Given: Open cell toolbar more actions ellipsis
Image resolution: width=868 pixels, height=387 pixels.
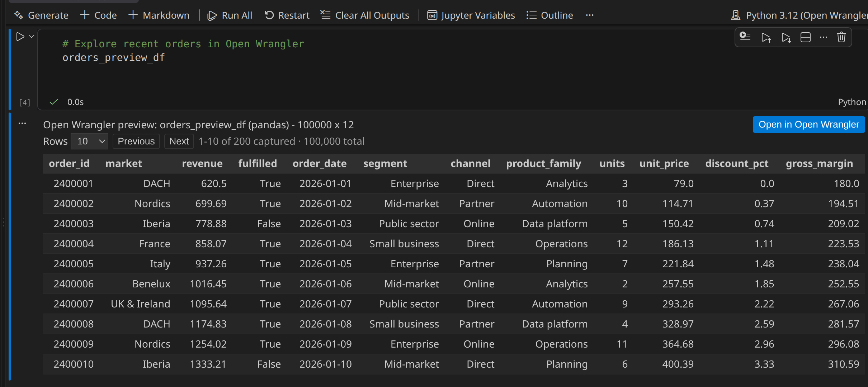Looking at the screenshot, I should 824,37.
